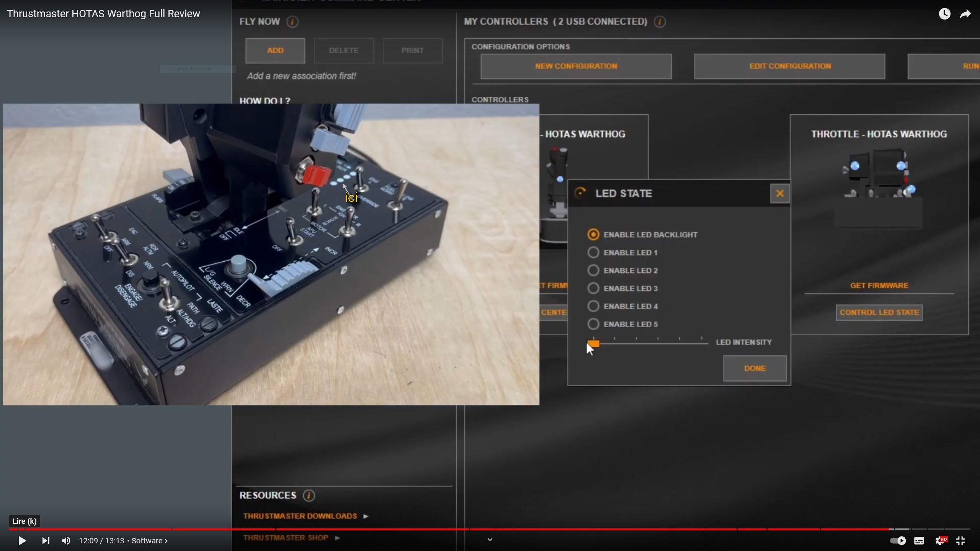Toggle subtitles/captions icon
This screenshot has height=551, width=980.
pos(919,541)
